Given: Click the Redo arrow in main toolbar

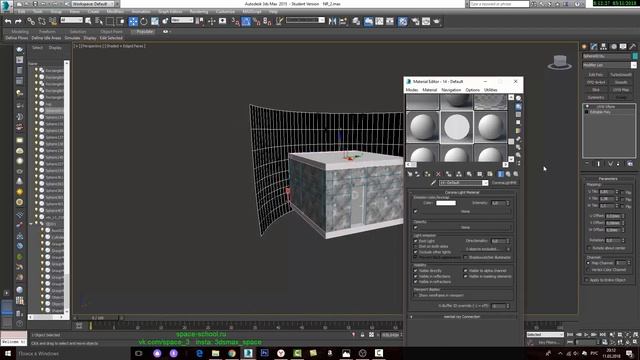Looking at the screenshot, I should tap(18, 21).
